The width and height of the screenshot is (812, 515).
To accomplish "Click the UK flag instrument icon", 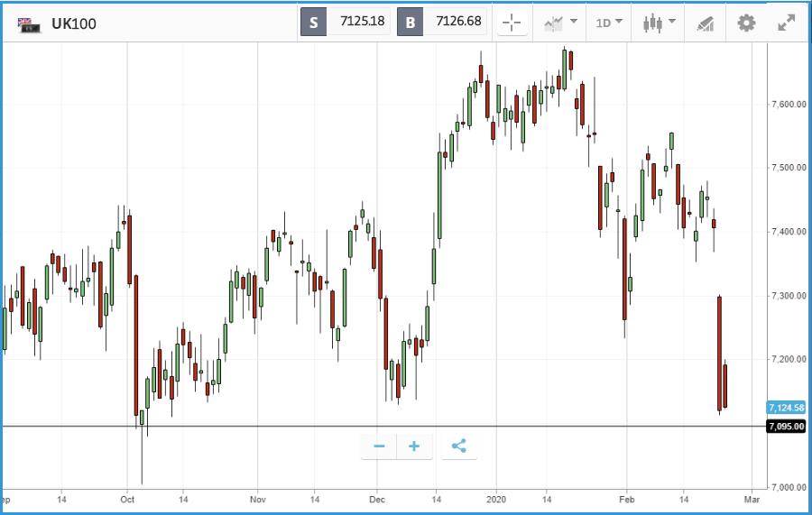I will point(29,24).
